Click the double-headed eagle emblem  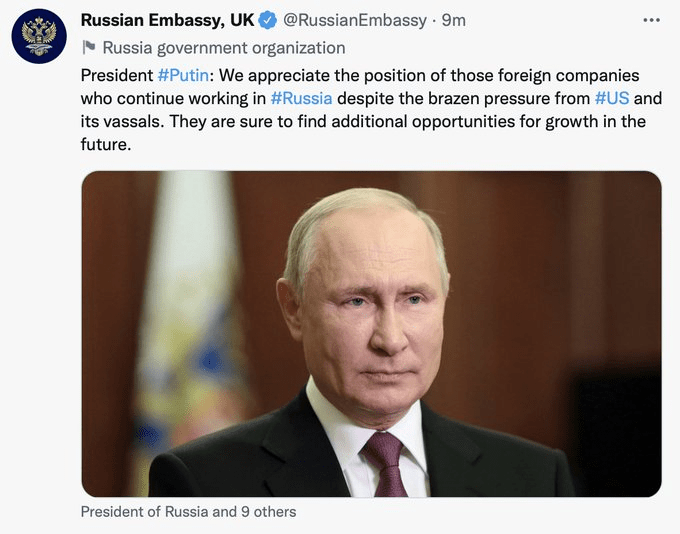[x=39, y=36]
